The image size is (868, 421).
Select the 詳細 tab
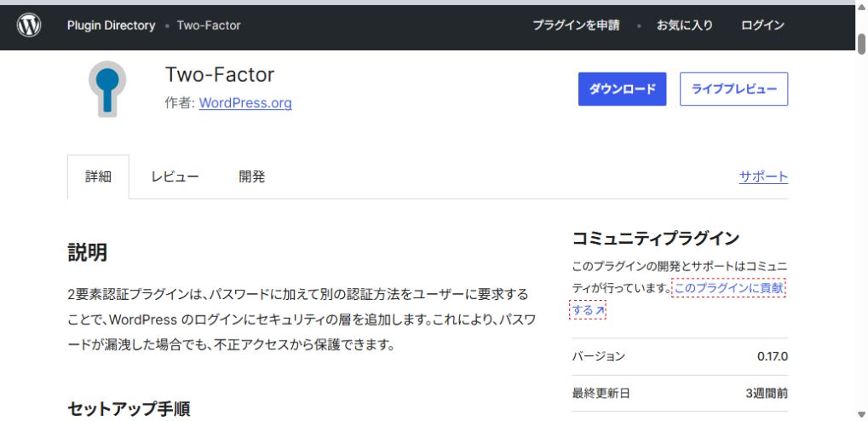[99, 176]
